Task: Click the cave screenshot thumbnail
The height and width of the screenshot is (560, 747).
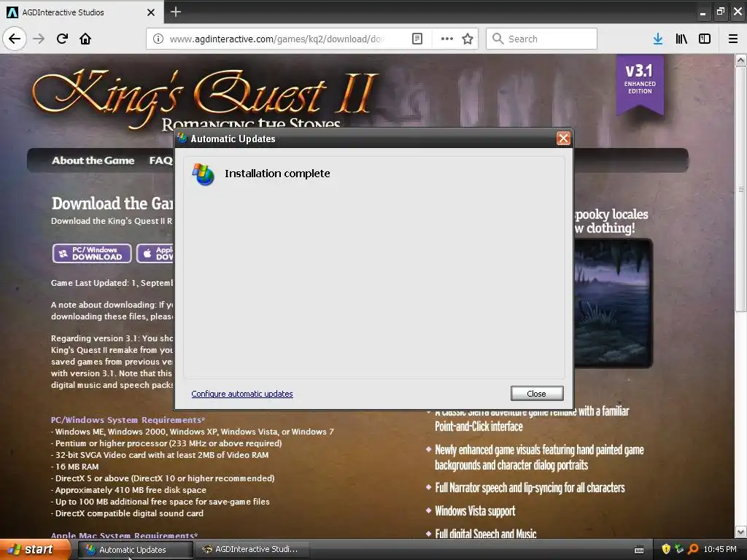Action: point(613,303)
